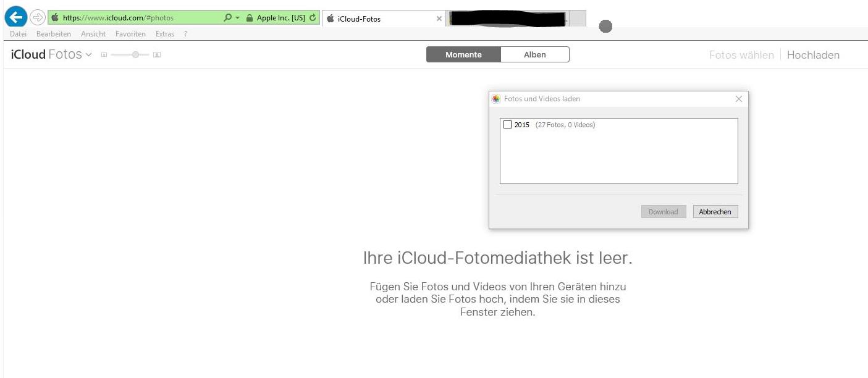Viewport: 868px width, 378px height.
Task: Click the search magnifier in address bar
Action: 227,18
